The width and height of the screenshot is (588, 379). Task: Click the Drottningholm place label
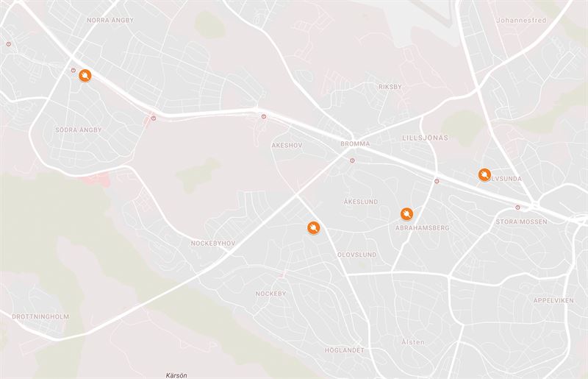(40, 316)
